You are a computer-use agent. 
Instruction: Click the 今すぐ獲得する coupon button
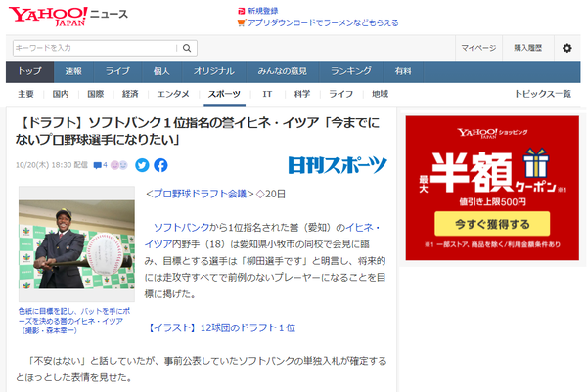pyautogui.click(x=492, y=224)
